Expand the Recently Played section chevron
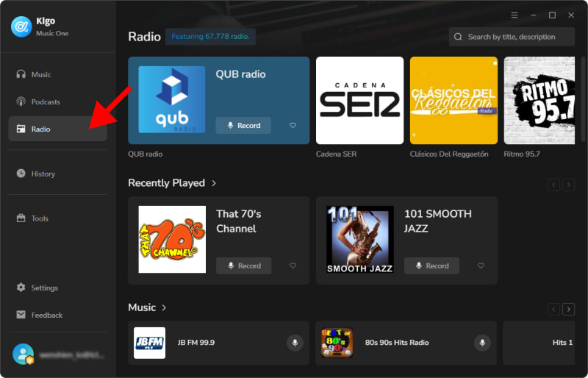Viewport: 588px width, 378px height. (214, 183)
